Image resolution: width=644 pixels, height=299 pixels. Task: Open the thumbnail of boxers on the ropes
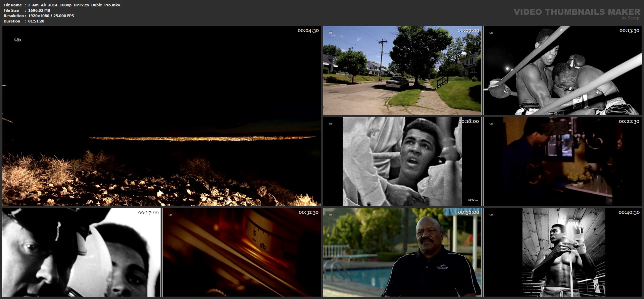pyautogui.click(x=562, y=70)
